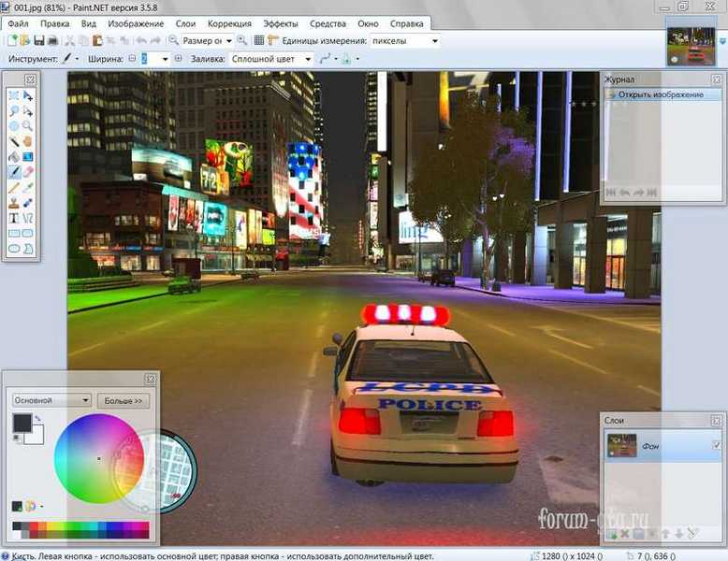728x561 pixels.
Task: Reset colors to black and white icon
Action: pos(17,438)
